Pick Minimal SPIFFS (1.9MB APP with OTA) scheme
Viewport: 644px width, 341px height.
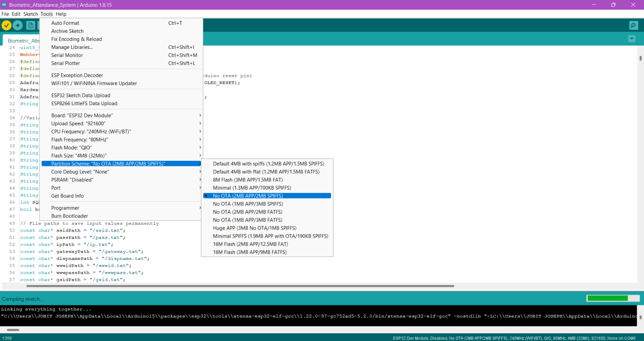(x=270, y=236)
